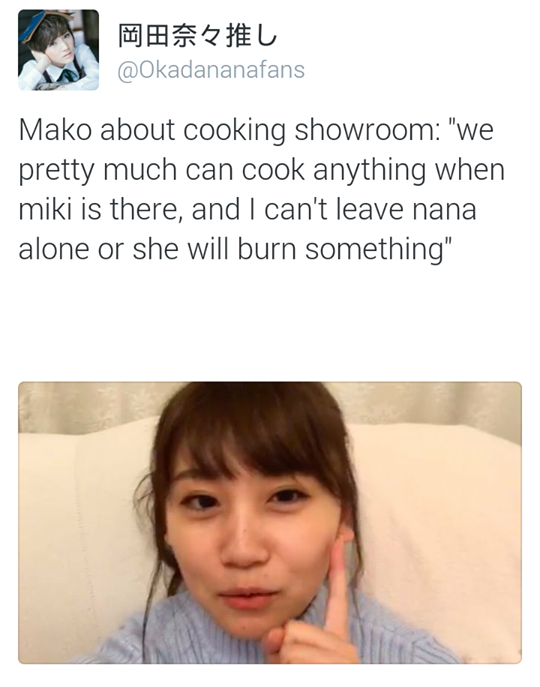Open the profile avatar of 岡田奈々推し
The height and width of the screenshot is (687, 540).
tap(58, 50)
